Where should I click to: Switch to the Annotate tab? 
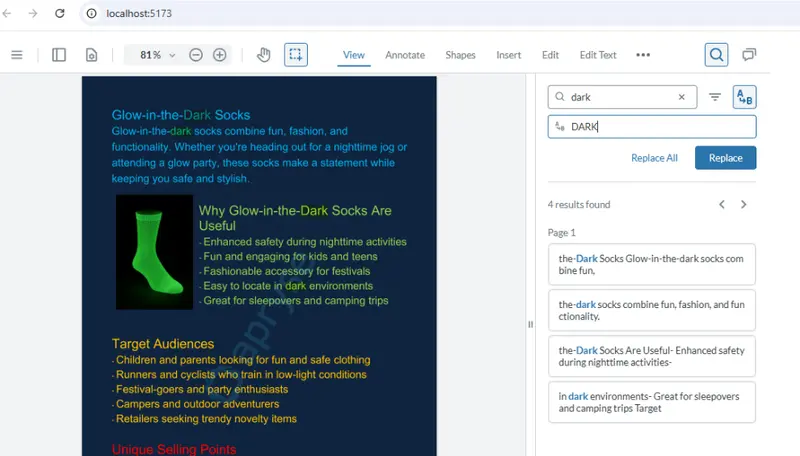coord(405,55)
